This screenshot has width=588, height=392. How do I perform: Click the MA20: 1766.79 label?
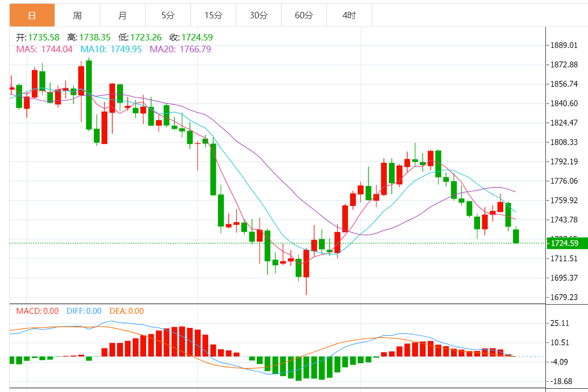point(180,49)
